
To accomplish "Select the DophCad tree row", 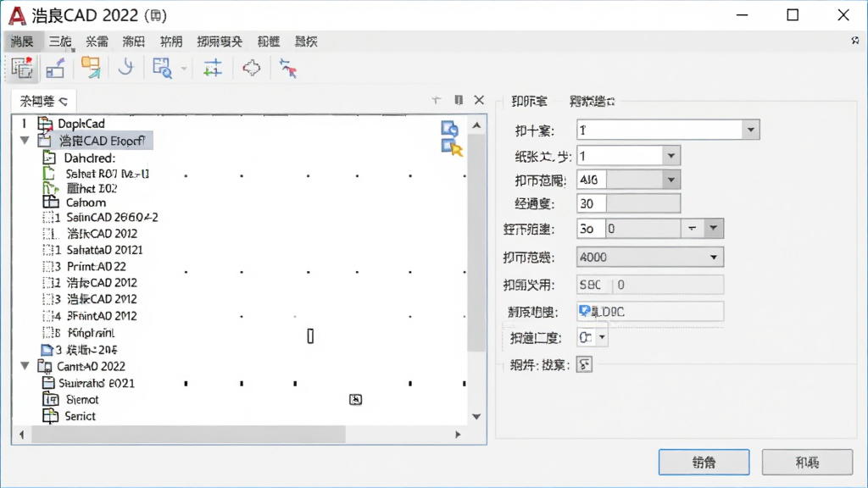I will point(81,124).
